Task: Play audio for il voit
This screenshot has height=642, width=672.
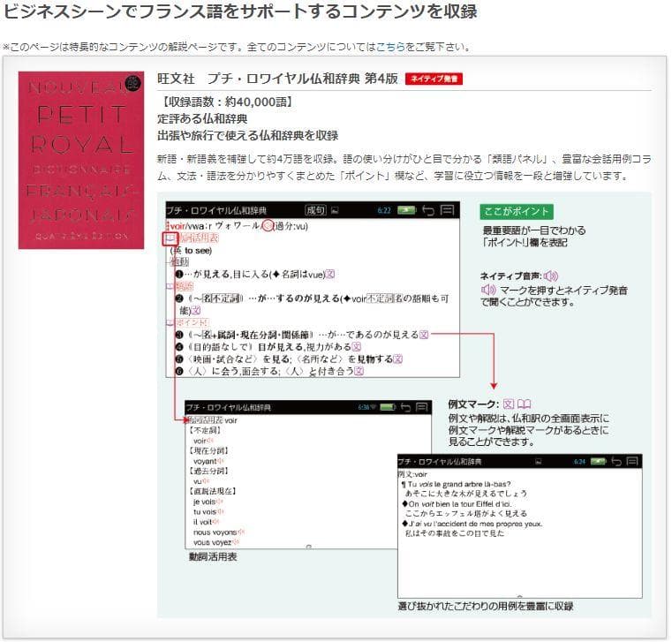Action: [x=216, y=522]
